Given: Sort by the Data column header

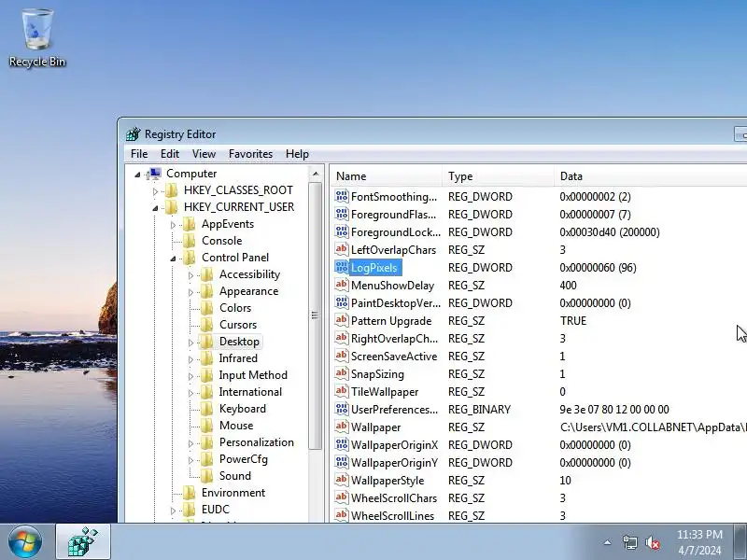Looking at the screenshot, I should (x=651, y=176).
